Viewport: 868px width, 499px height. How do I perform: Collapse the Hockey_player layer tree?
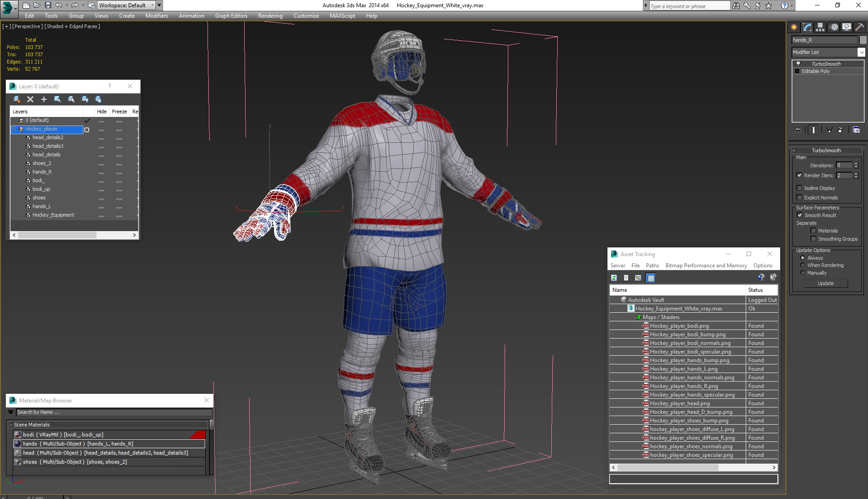(14, 129)
